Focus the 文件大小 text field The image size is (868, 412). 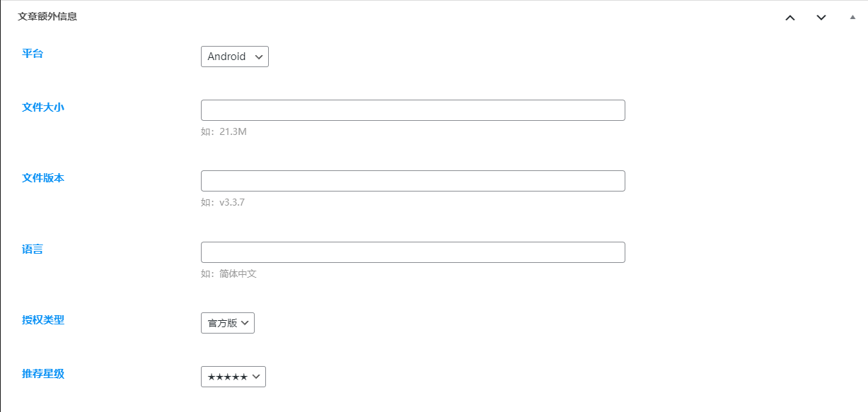(x=412, y=110)
